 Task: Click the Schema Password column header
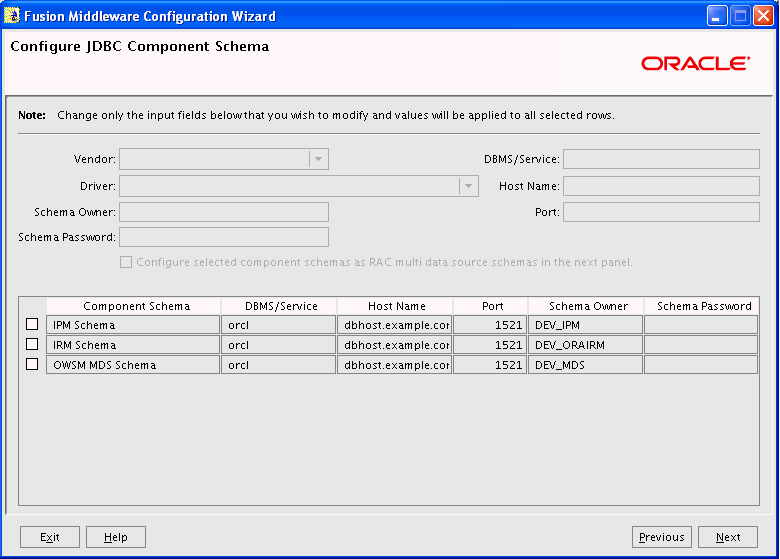click(x=701, y=306)
